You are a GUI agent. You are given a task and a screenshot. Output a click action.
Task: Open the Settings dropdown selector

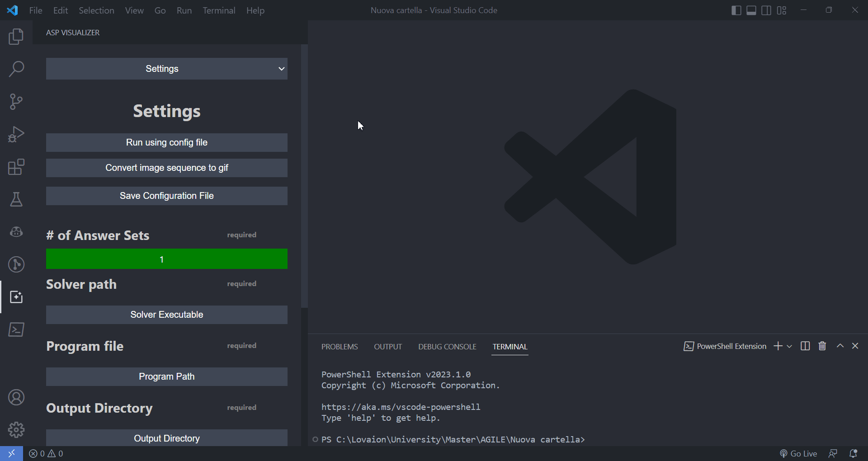(x=167, y=69)
